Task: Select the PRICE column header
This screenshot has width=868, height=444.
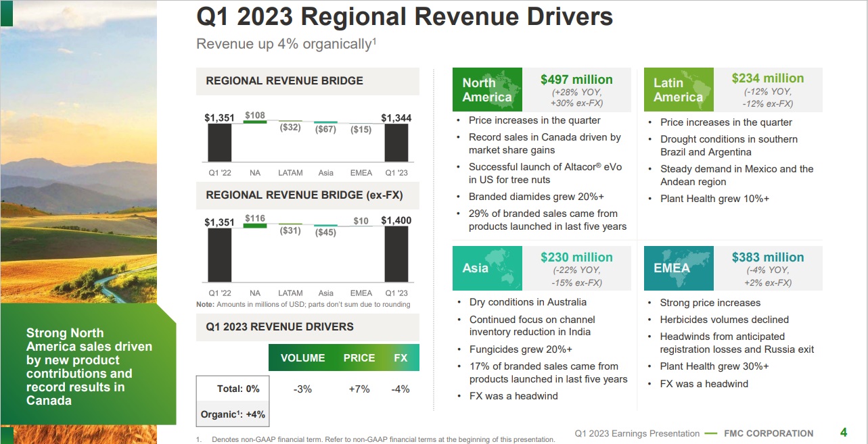Action: (x=359, y=358)
